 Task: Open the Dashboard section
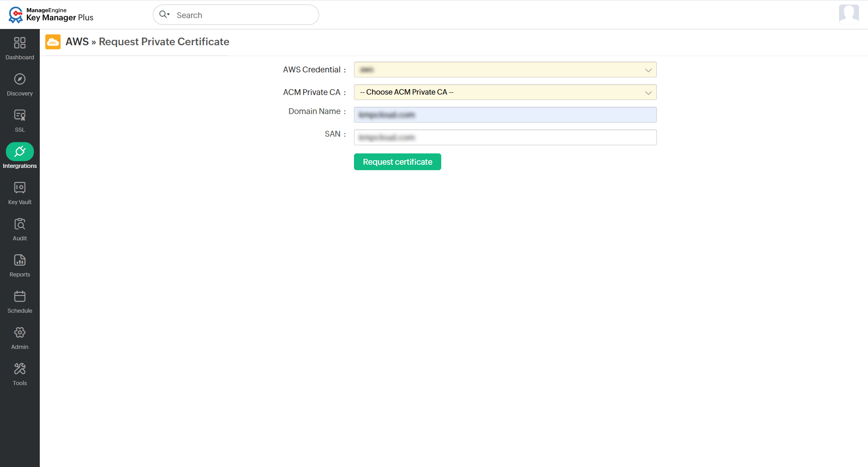click(x=20, y=48)
